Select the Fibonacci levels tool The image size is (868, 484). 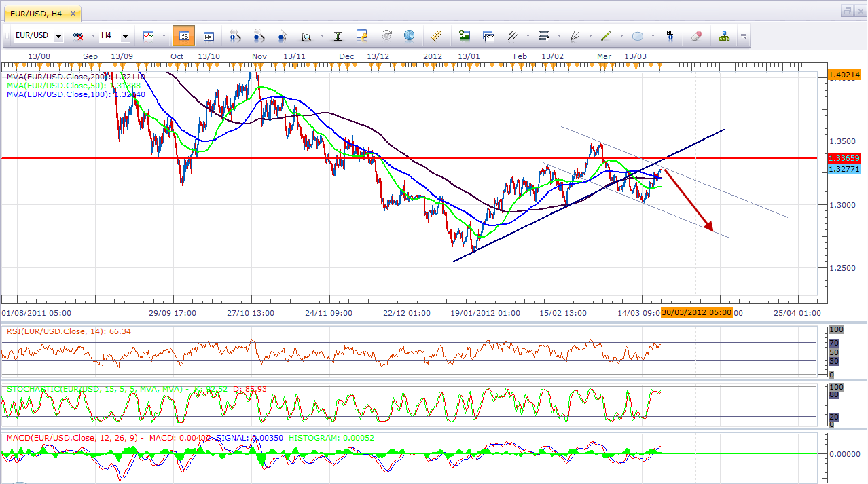pyautogui.click(x=543, y=35)
